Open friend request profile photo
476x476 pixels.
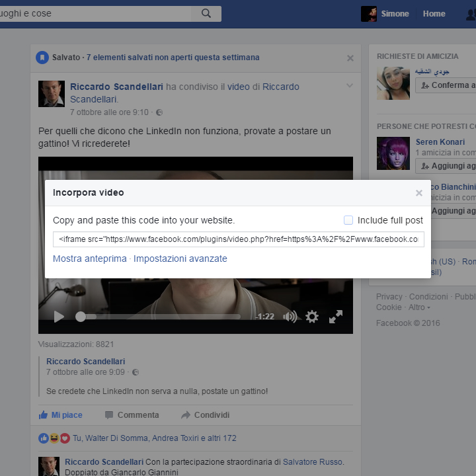tap(393, 83)
